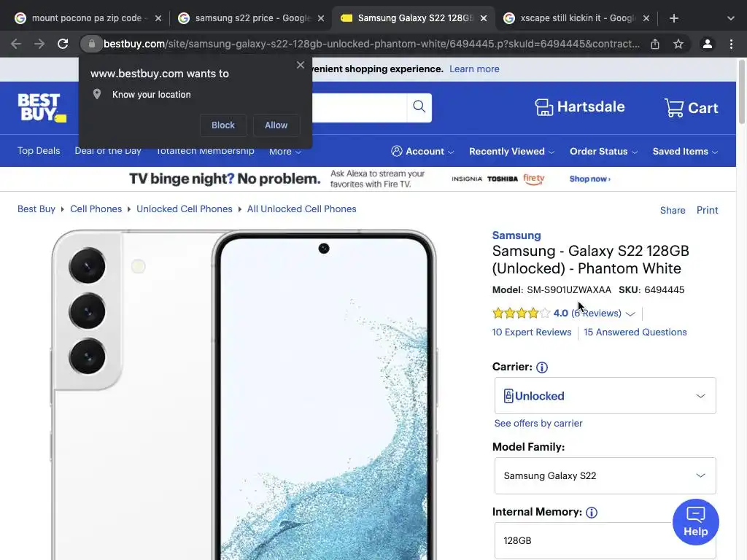The width and height of the screenshot is (747, 560).
Task: Click the address bar URL
Action: [x=371, y=44]
